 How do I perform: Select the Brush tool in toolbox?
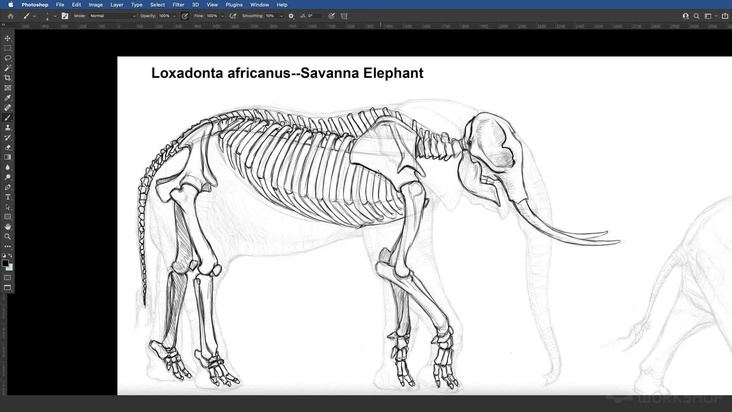tap(7, 118)
